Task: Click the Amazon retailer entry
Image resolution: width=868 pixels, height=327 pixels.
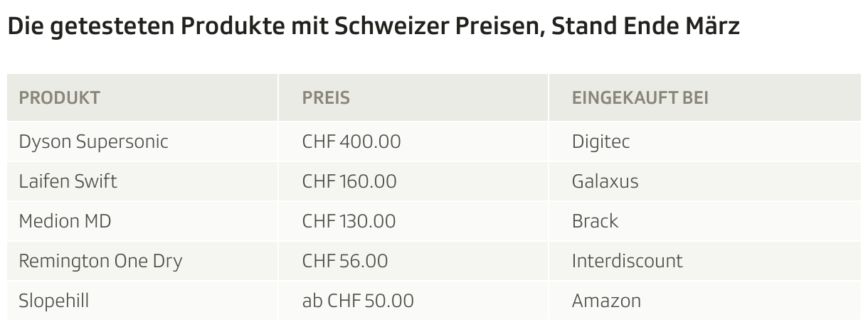Action: coord(606,301)
